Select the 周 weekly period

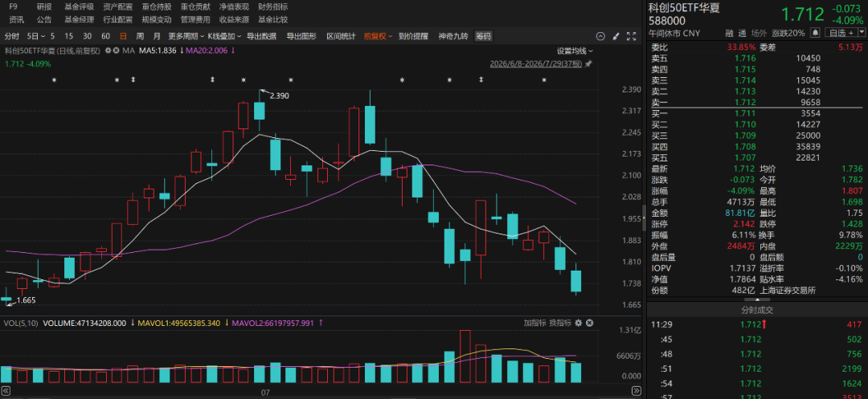(x=140, y=36)
